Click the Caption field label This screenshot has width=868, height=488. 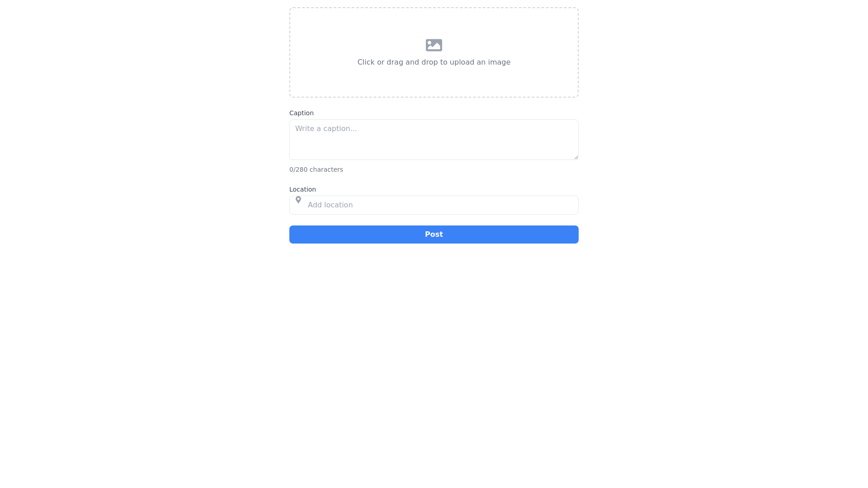point(301,113)
